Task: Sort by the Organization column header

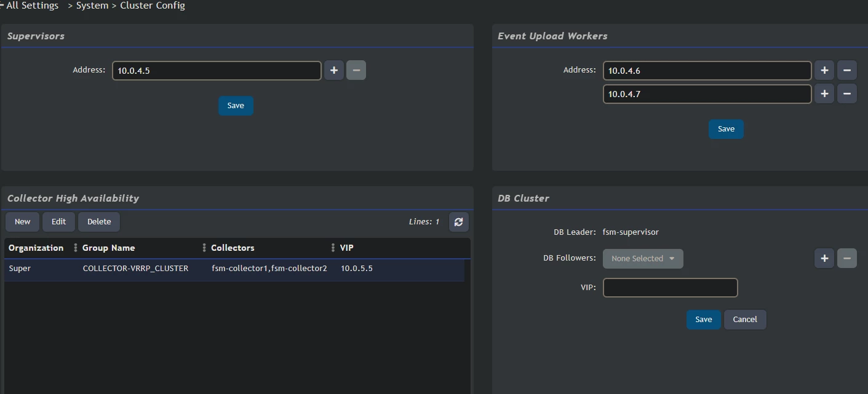Action: (x=36, y=248)
